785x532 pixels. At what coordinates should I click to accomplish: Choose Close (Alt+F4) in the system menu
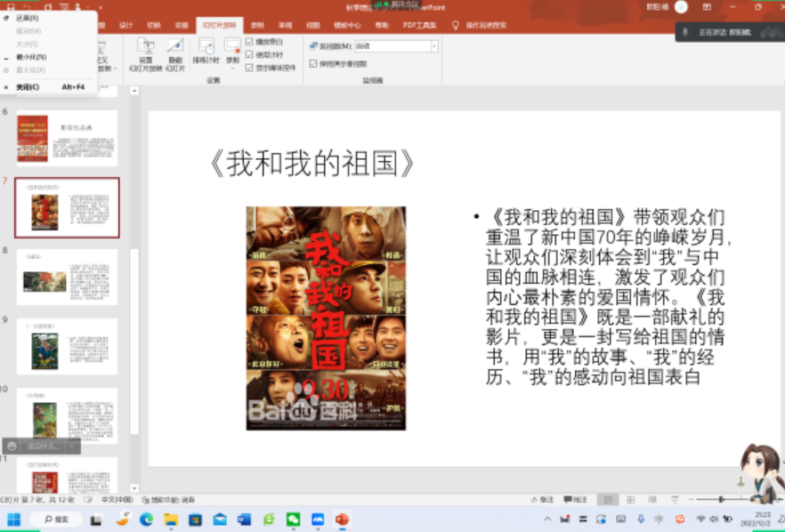(28, 87)
